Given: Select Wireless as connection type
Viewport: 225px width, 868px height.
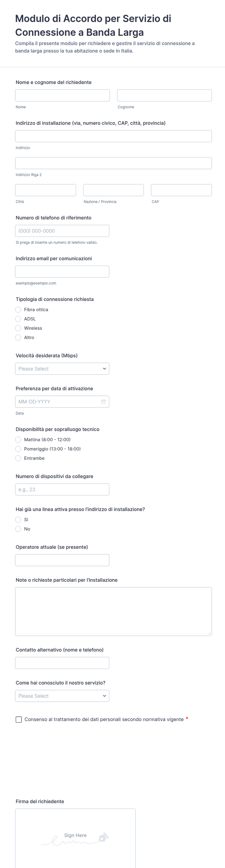Looking at the screenshot, I should click(18, 328).
